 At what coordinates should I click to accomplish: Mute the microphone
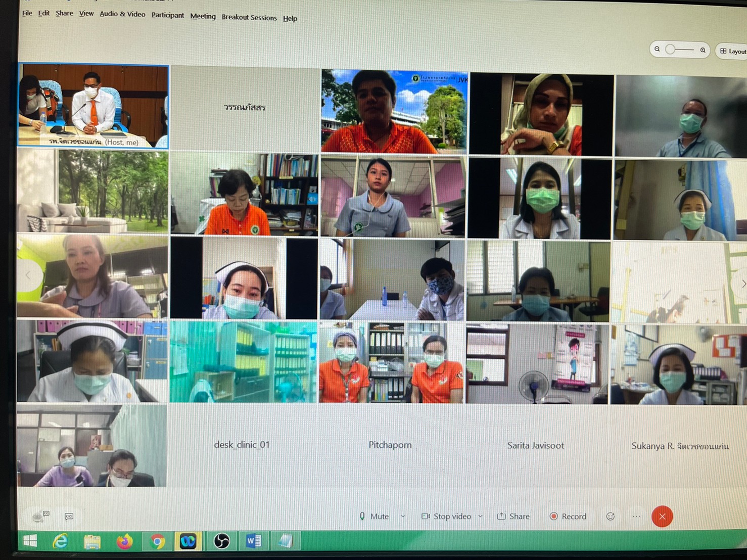(374, 516)
